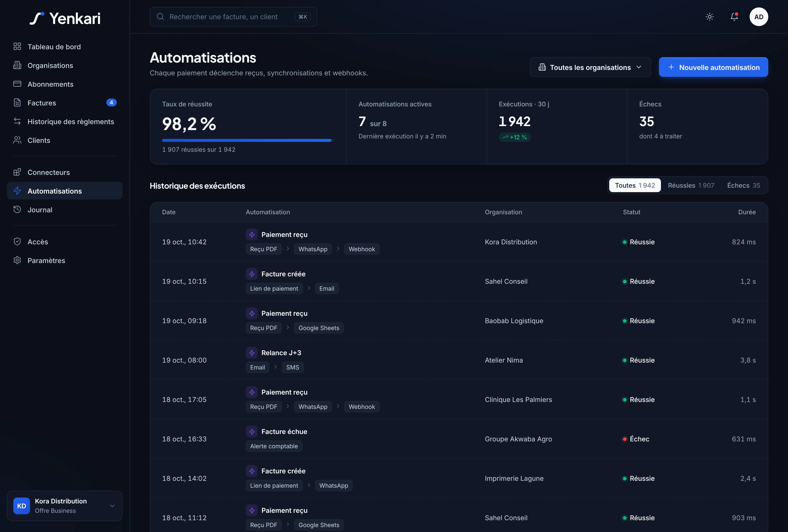The width and height of the screenshot is (788, 532).
Task: Open Factures with 4 badge
Action: coord(65,103)
